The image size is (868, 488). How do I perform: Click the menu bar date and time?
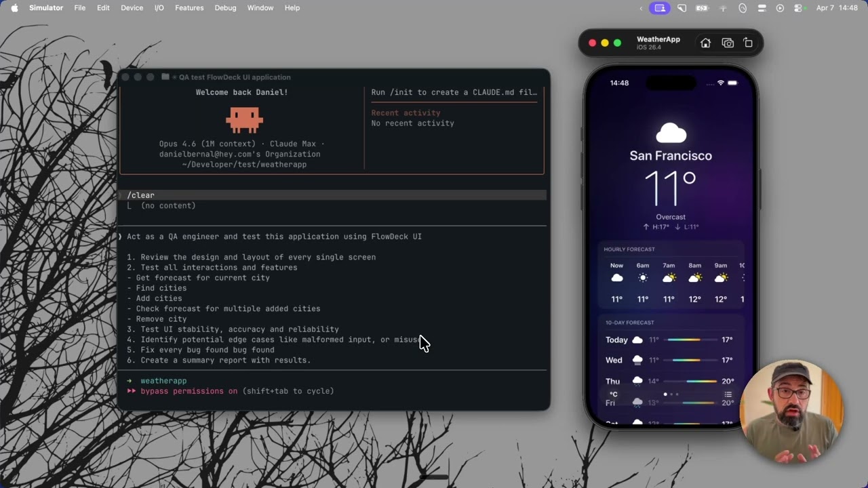click(837, 8)
